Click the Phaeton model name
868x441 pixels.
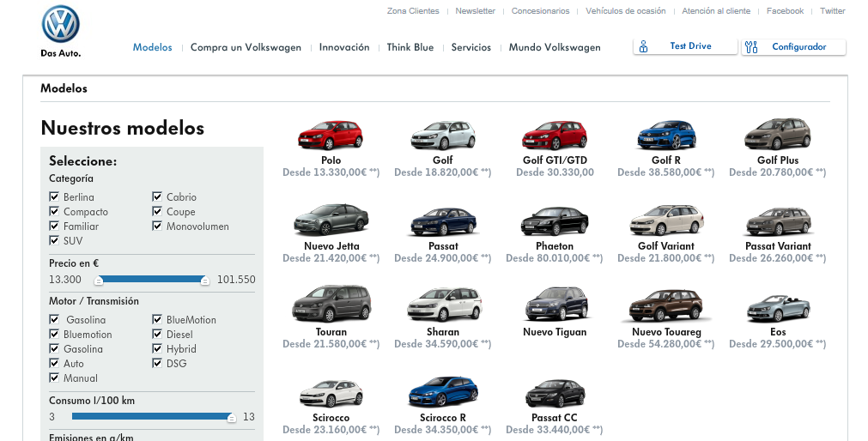pyautogui.click(x=555, y=246)
